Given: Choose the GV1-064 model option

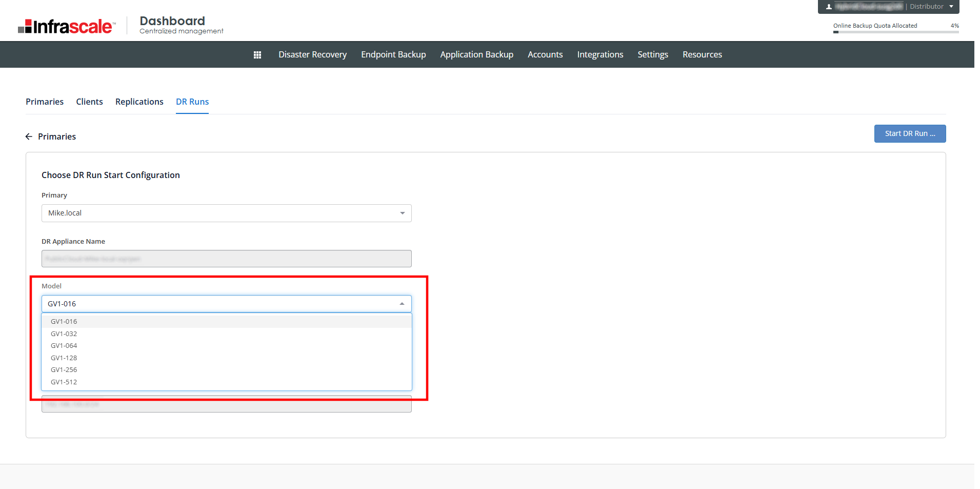Looking at the screenshot, I should pyautogui.click(x=64, y=346).
